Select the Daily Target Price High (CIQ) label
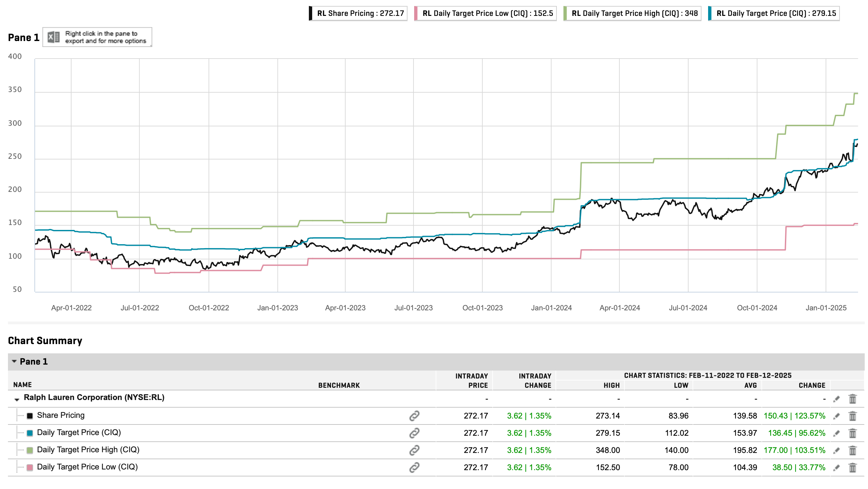The image size is (868, 489). point(88,450)
